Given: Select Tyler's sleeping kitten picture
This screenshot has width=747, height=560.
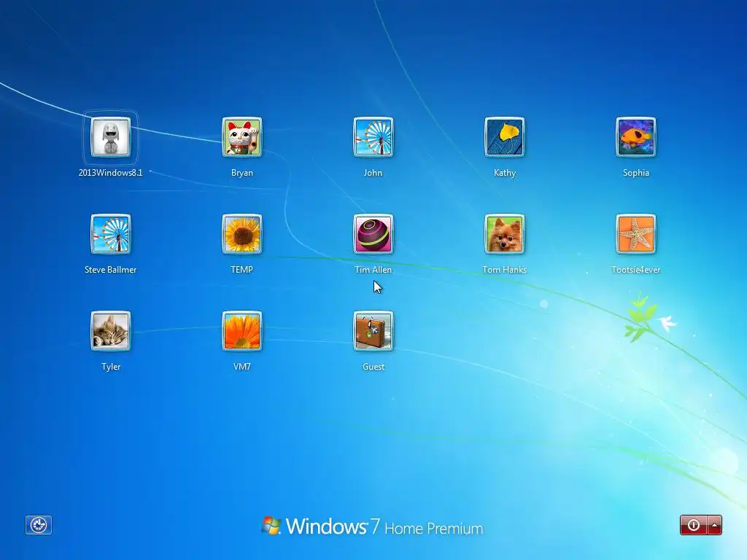Looking at the screenshot, I should click(111, 331).
